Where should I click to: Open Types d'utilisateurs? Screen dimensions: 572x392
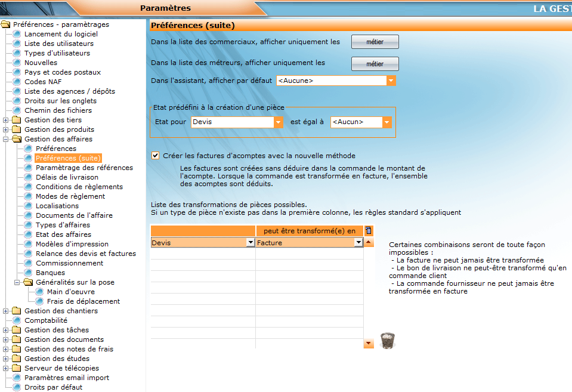pos(57,53)
